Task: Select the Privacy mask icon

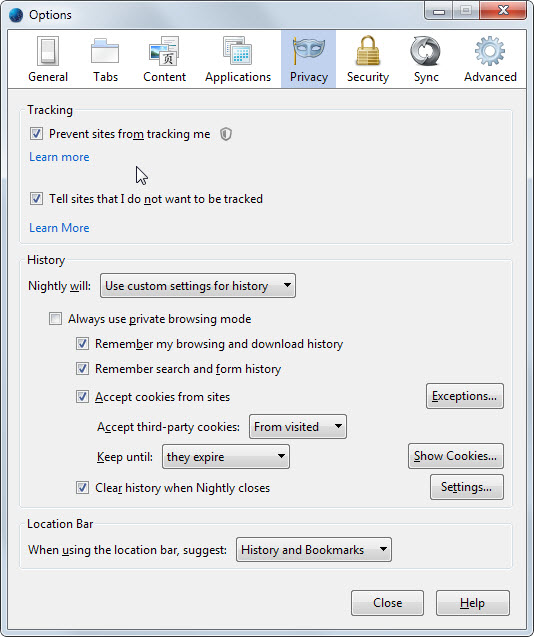Action: (308, 51)
